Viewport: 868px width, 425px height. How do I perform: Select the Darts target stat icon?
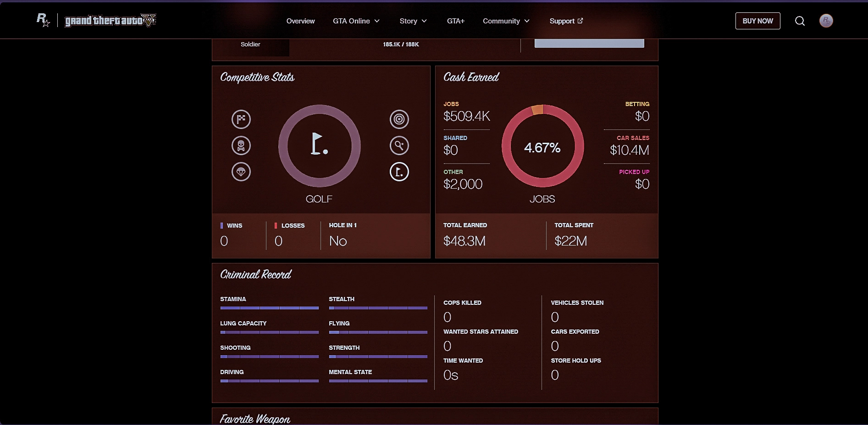[399, 119]
